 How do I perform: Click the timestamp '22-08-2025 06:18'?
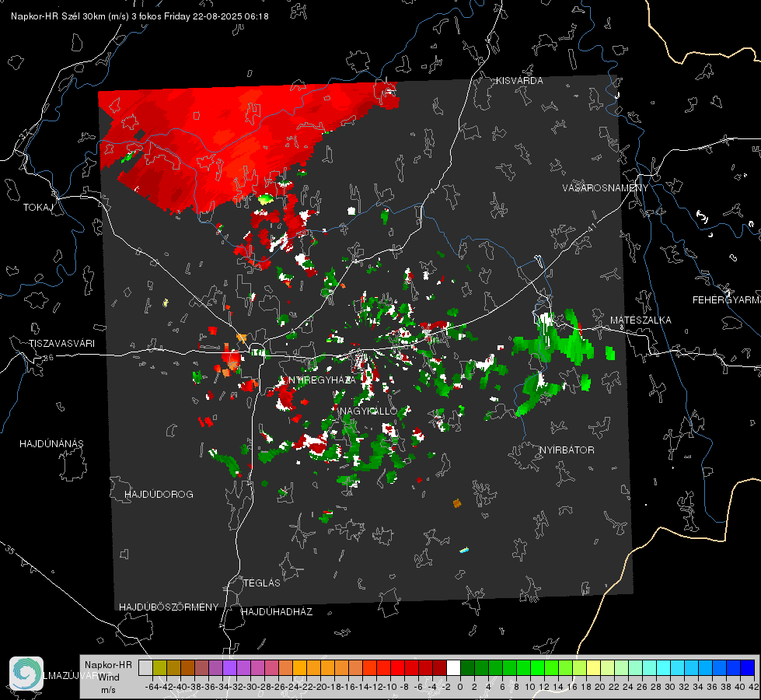[x=231, y=16]
